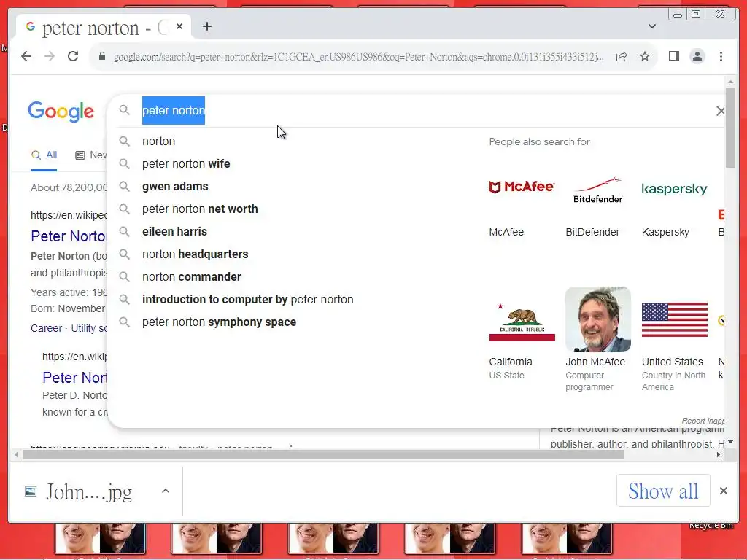Click the scroll left arrow

pos(16,455)
